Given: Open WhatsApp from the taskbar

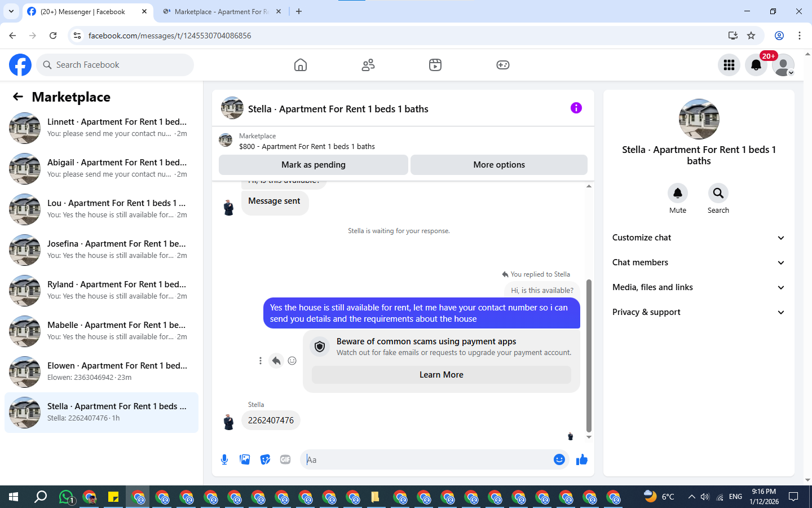Looking at the screenshot, I should click(67, 497).
